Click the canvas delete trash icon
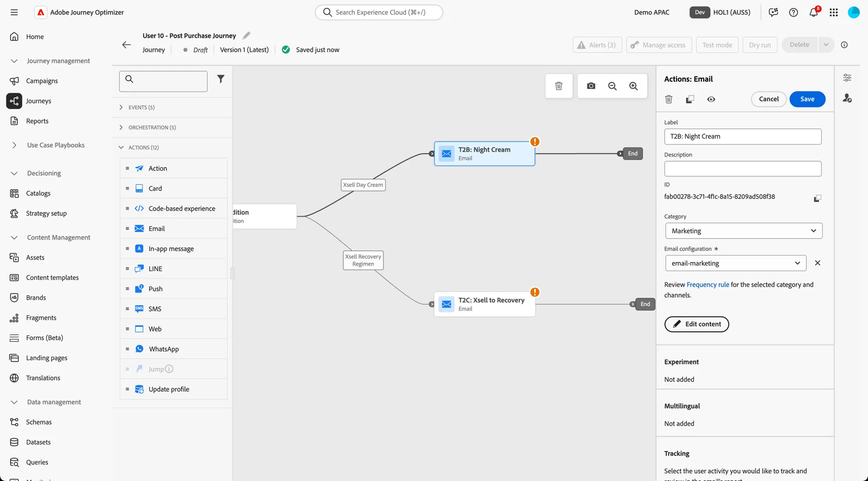The image size is (868, 481). tap(559, 86)
